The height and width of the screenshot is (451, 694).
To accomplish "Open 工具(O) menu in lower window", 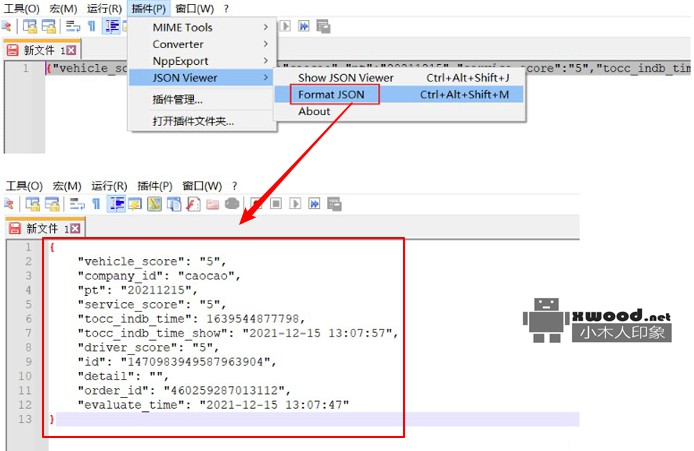I will pos(24,186).
